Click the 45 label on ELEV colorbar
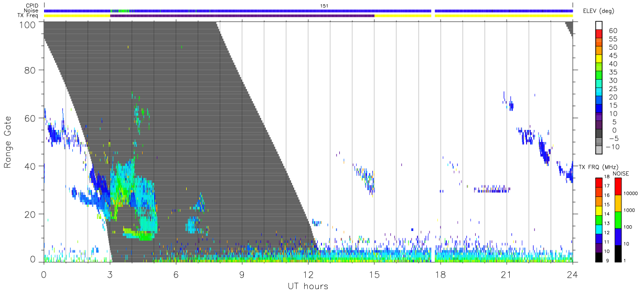The height and width of the screenshot is (297, 644). coord(613,56)
